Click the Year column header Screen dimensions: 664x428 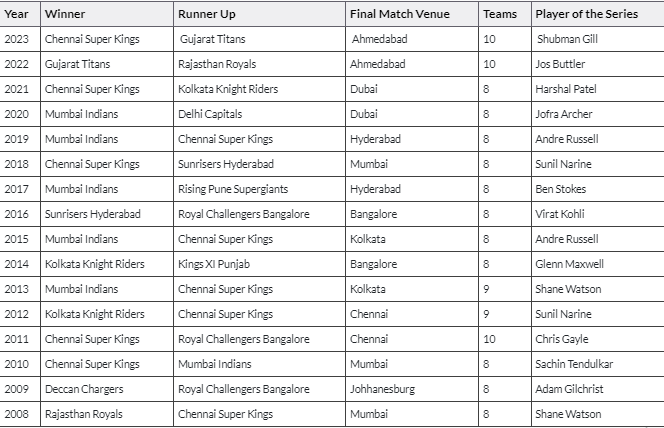click(x=16, y=15)
